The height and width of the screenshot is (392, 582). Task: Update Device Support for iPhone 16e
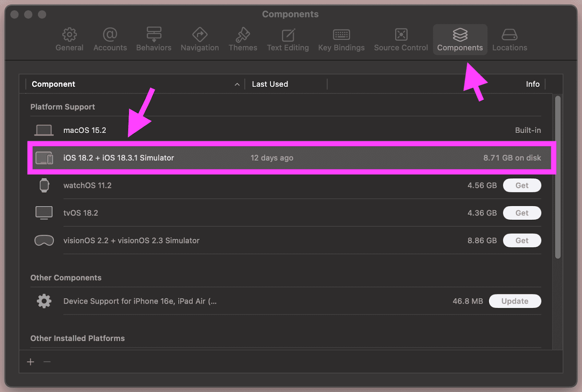515,301
